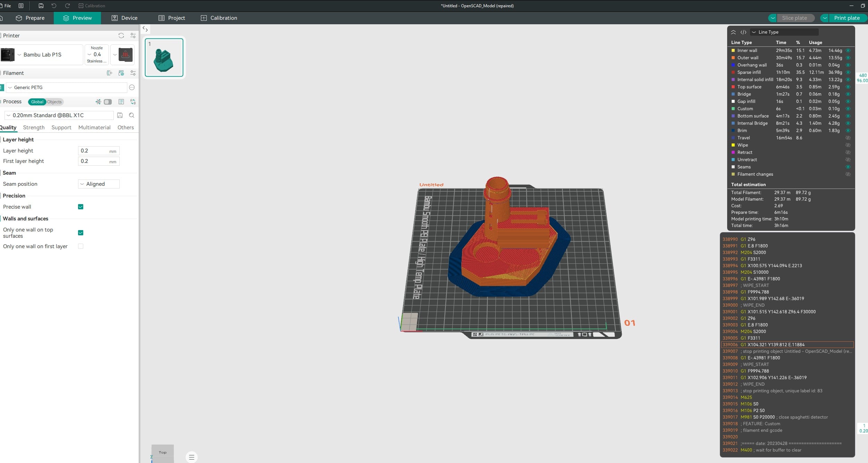
Task: Click the Layer height input field
Action: click(99, 151)
